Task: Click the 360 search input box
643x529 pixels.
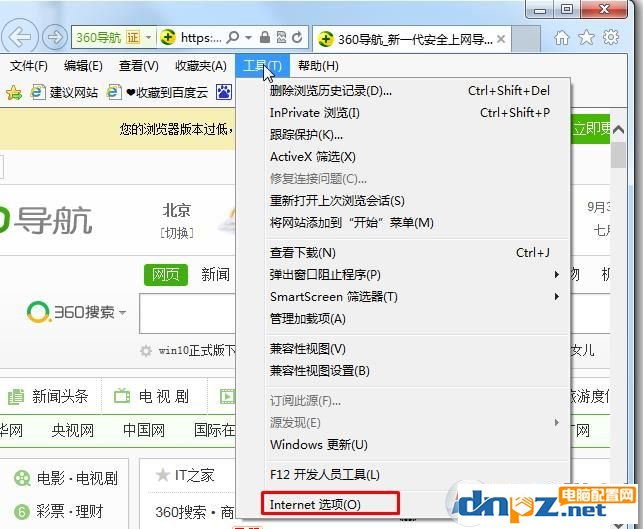Action: [187, 313]
